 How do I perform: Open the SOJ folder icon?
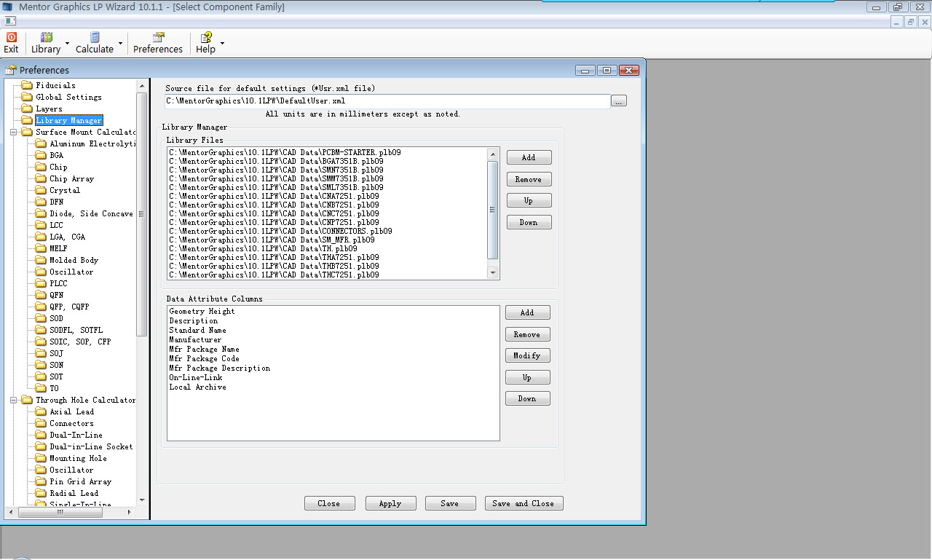[x=41, y=353]
